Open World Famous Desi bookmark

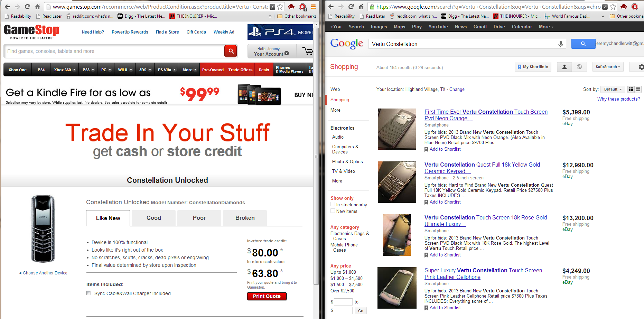(x=568, y=16)
